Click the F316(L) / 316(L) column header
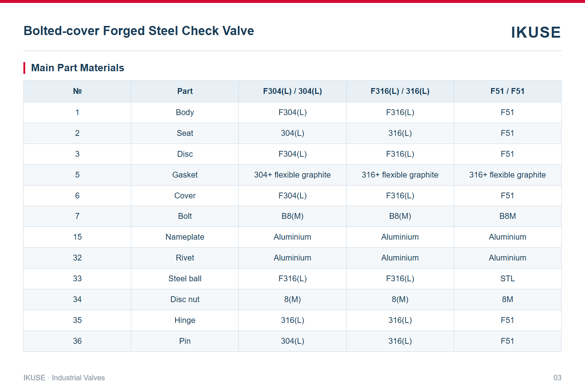The width and height of the screenshot is (585, 392). pos(400,91)
